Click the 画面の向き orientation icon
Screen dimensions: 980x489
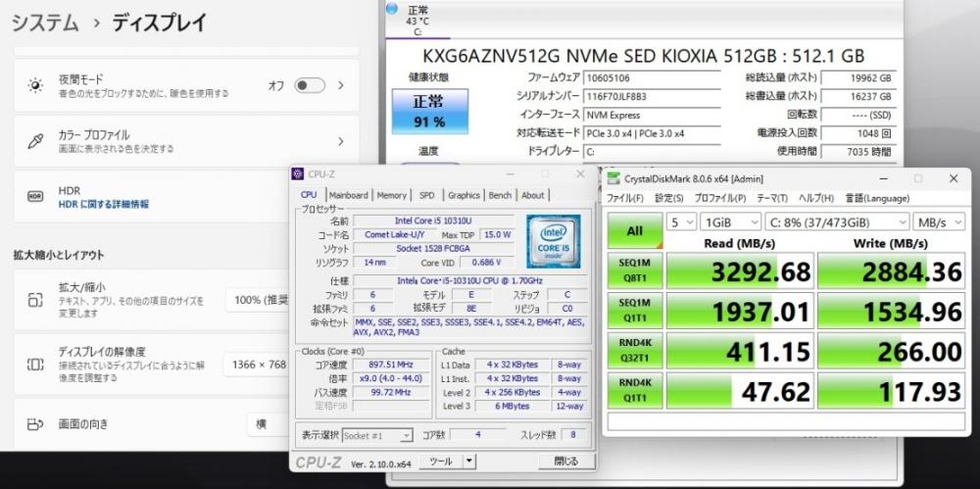click(x=35, y=424)
